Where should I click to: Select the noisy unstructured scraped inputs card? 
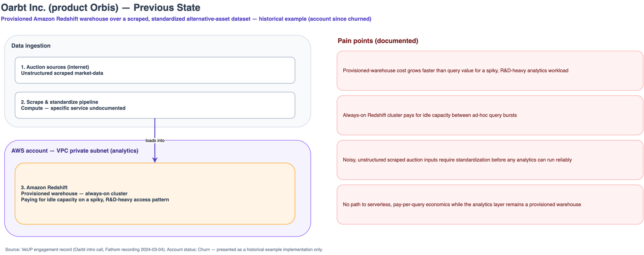[x=490, y=160]
